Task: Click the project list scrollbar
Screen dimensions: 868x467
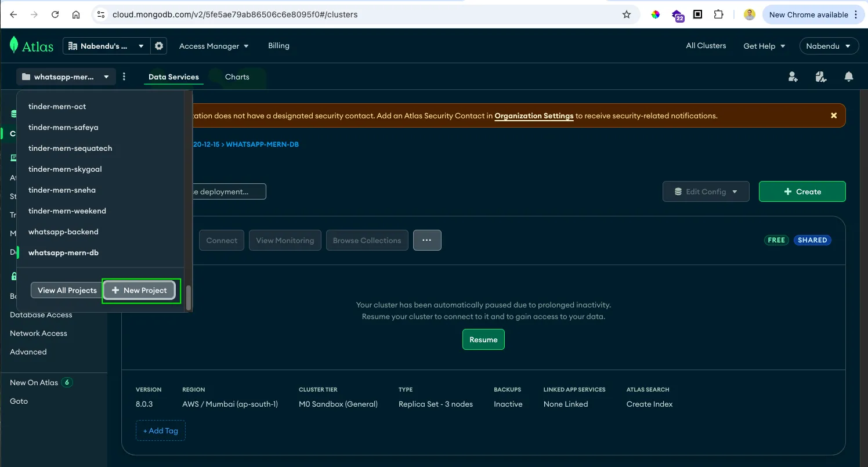Action: point(188,298)
